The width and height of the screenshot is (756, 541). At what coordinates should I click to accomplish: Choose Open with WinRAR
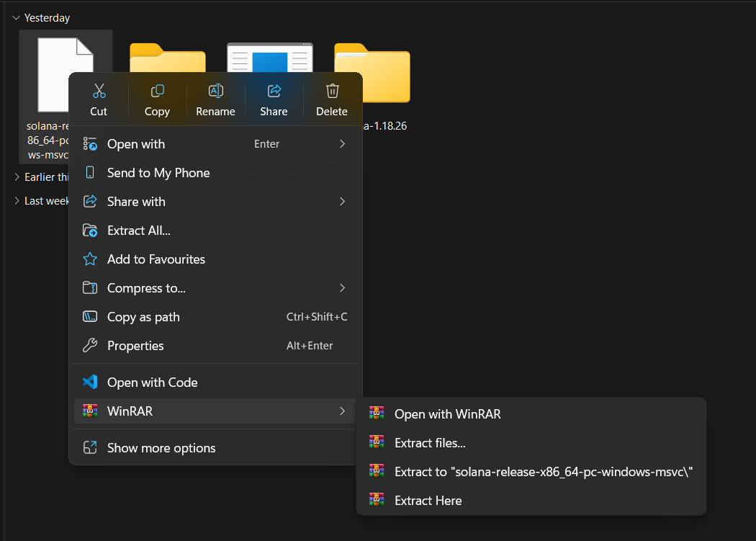coord(447,414)
